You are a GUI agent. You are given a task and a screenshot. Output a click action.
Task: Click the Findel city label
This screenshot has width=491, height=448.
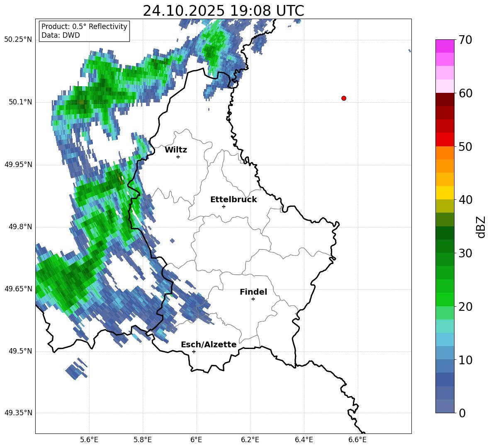click(x=253, y=292)
